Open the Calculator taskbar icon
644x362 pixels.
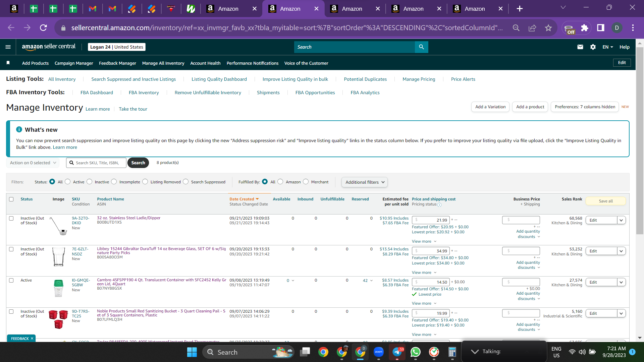[452, 352]
